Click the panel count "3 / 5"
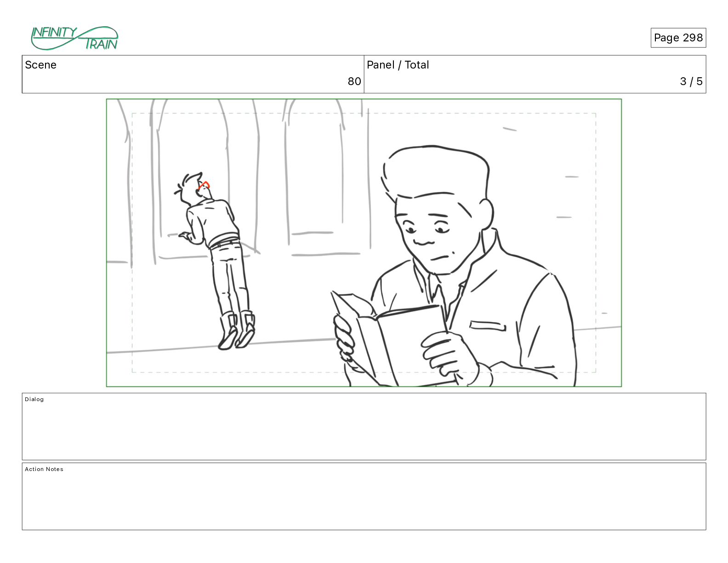 click(x=691, y=81)
